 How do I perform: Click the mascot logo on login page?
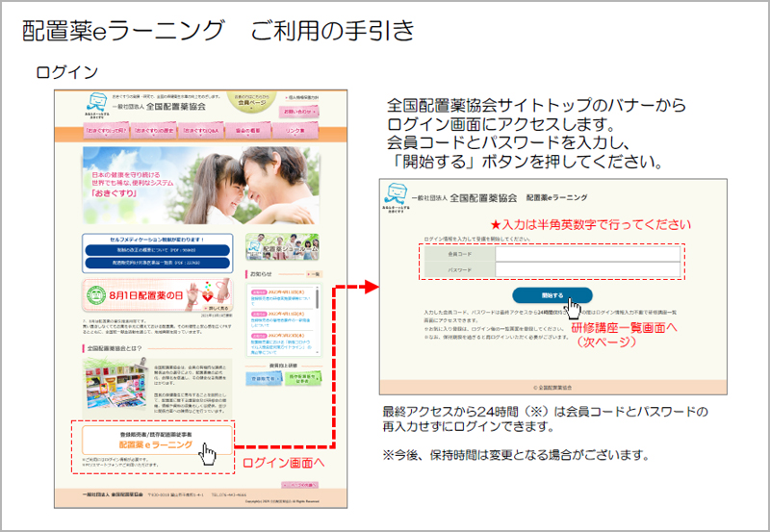click(x=392, y=195)
